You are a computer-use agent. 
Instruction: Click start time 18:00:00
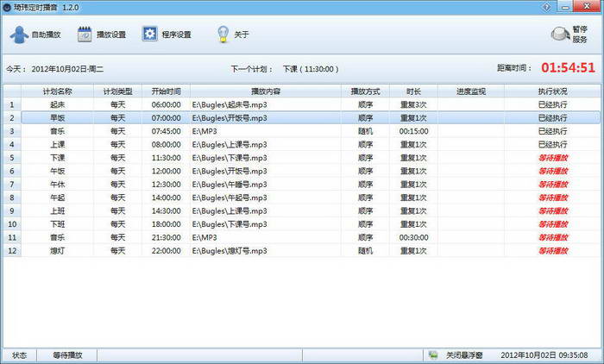(166, 224)
